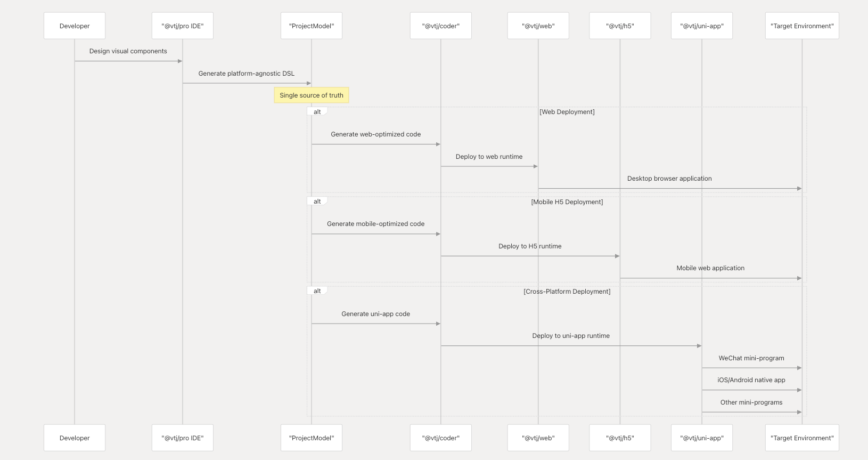Click the "iOS/Android native app" message label
868x460 pixels.
[751, 380]
